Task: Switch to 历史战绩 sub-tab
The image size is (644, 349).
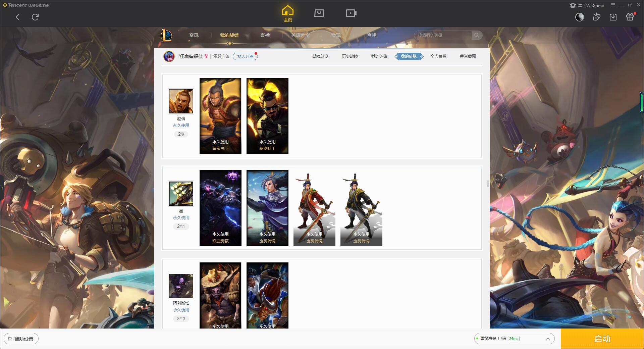Action: [x=350, y=56]
